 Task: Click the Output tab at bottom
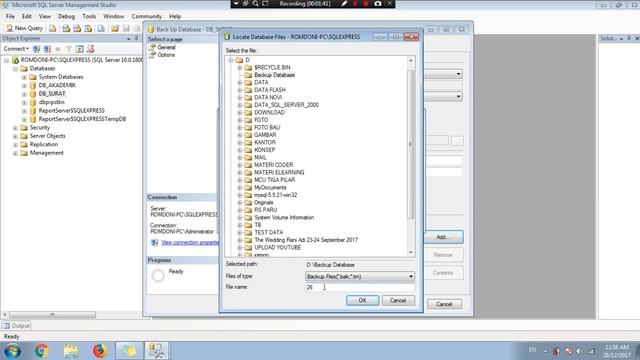pos(16,326)
